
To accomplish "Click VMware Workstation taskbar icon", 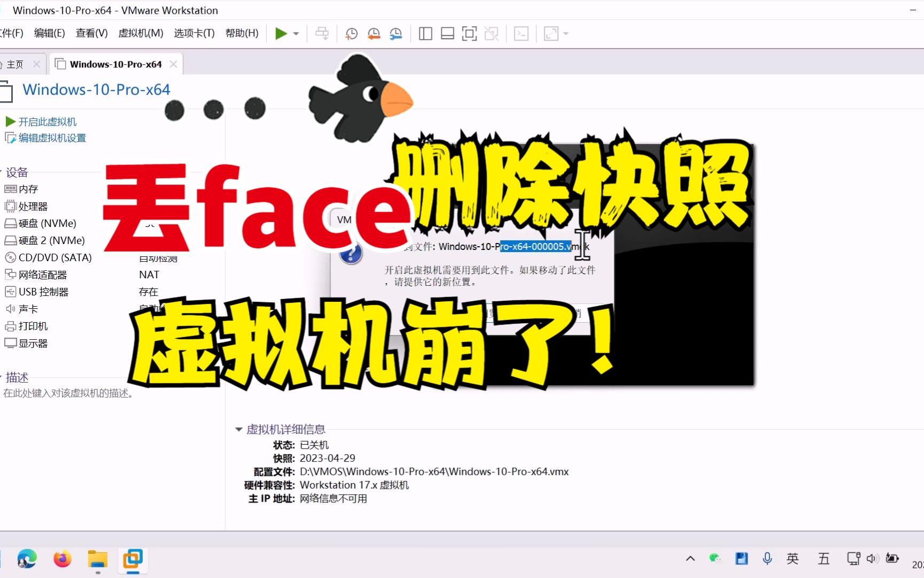I will coord(133,559).
